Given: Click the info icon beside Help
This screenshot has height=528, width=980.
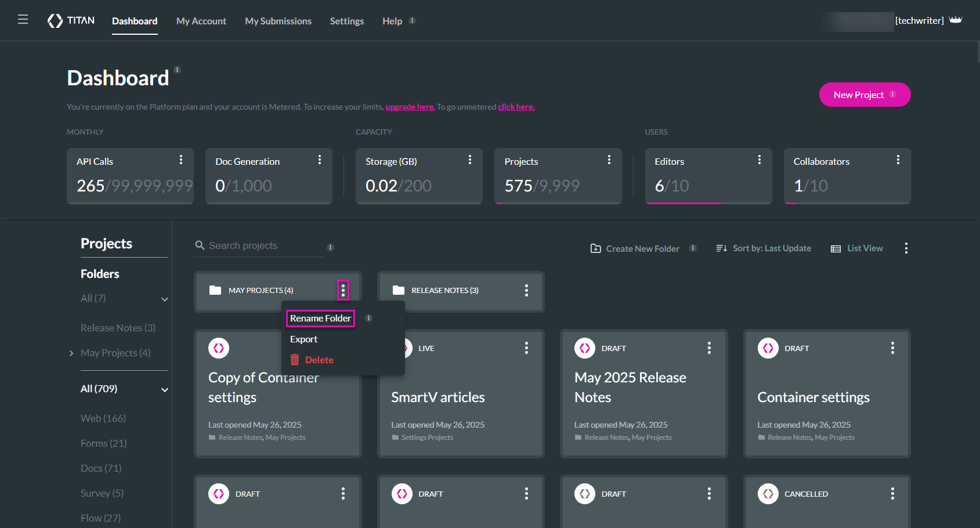Looking at the screenshot, I should point(412,21).
